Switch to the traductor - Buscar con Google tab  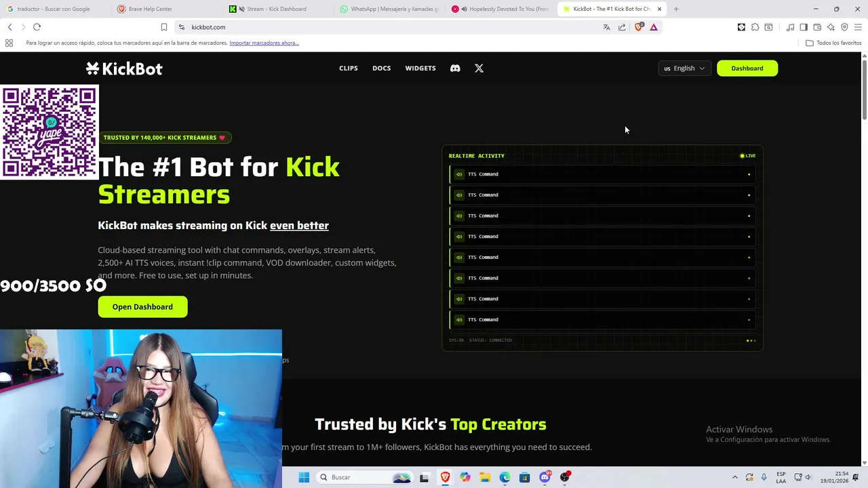tap(54, 9)
